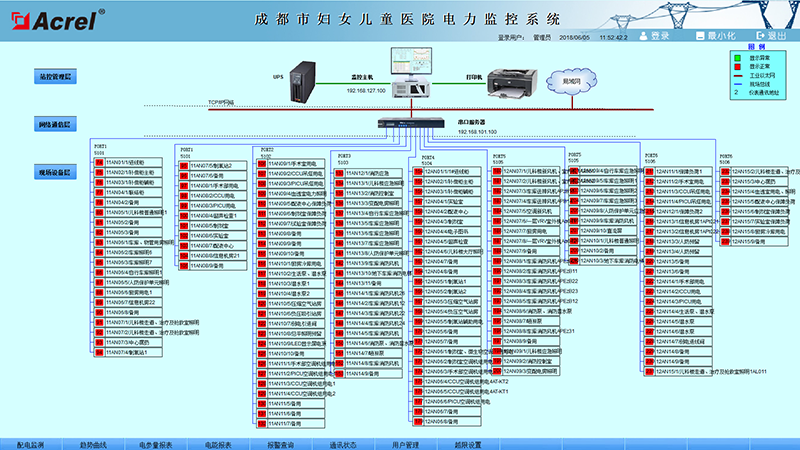Click the 登录 login text

[660, 36]
